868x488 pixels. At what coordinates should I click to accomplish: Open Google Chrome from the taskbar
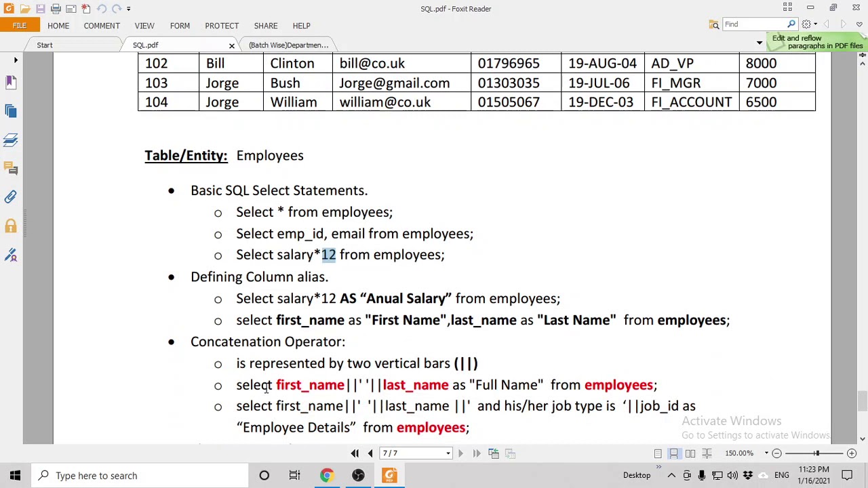click(327, 476)
